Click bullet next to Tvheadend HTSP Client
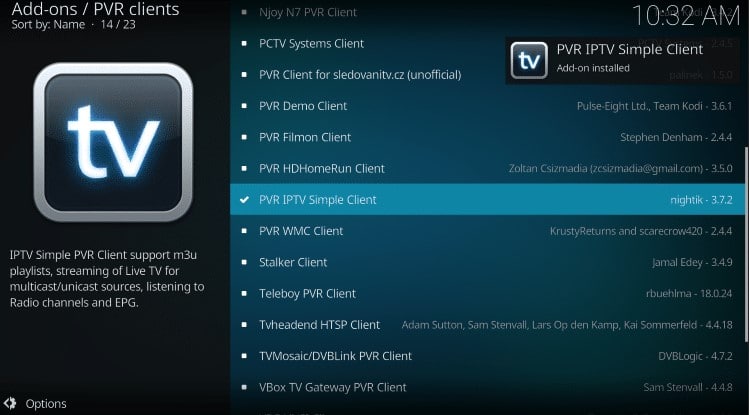 [244, 325]
